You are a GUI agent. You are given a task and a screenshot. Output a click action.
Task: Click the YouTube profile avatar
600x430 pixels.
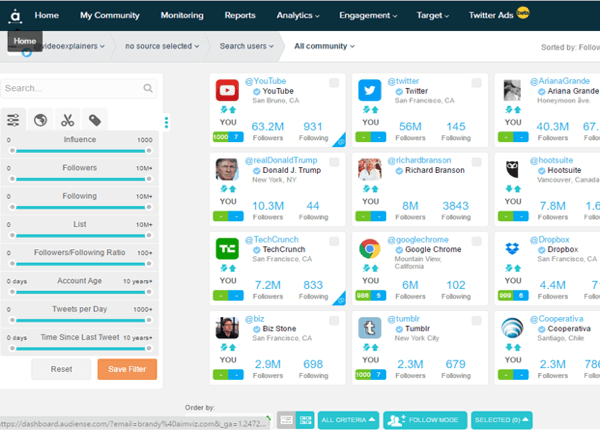coord(227,90)
